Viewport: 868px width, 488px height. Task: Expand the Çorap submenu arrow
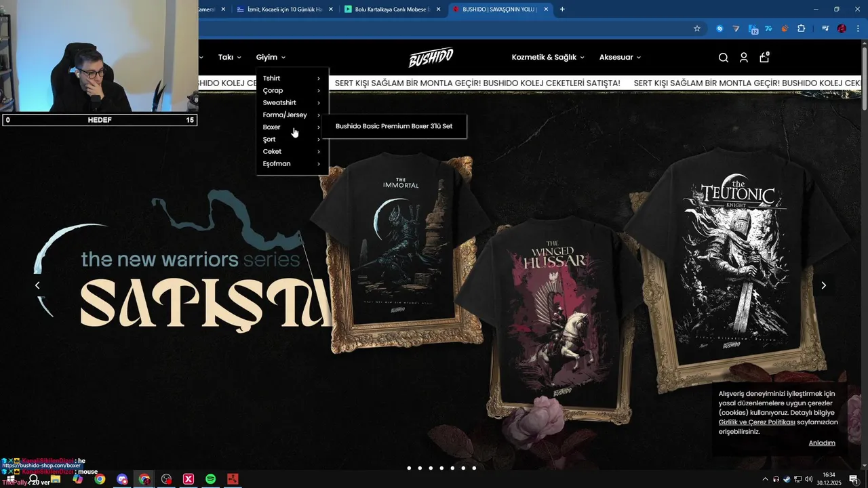point(319,91)
